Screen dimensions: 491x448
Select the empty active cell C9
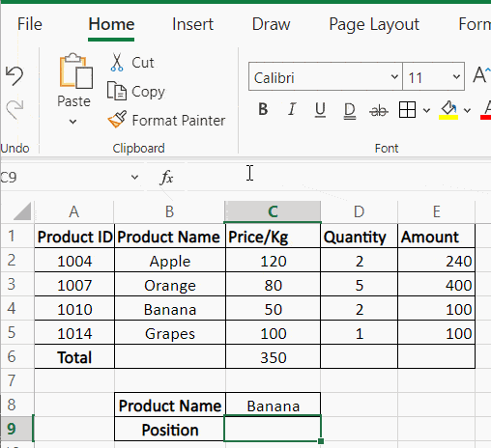(x=273, y=429)
